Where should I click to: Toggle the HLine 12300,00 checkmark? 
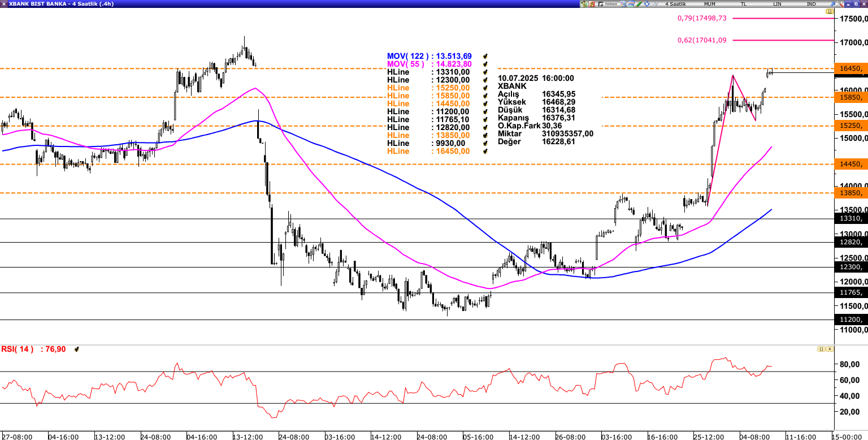[x=485, y=80]
